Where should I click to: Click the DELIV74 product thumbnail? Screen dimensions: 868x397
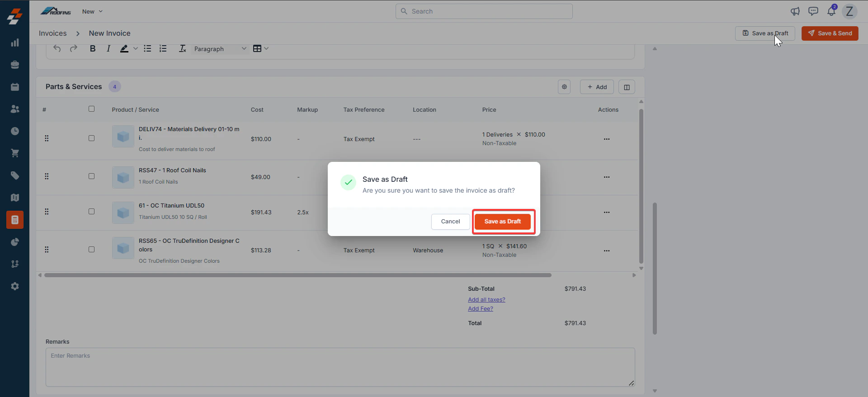click(x=123, y=137)
